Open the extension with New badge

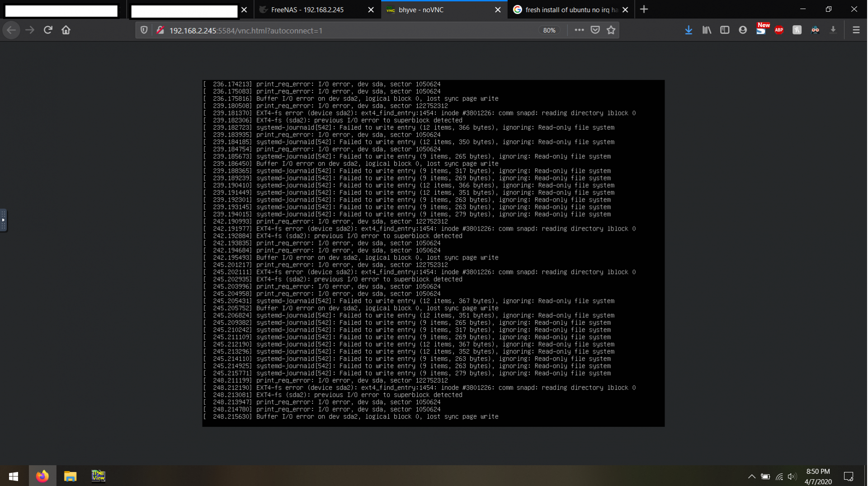pos(761,29)
